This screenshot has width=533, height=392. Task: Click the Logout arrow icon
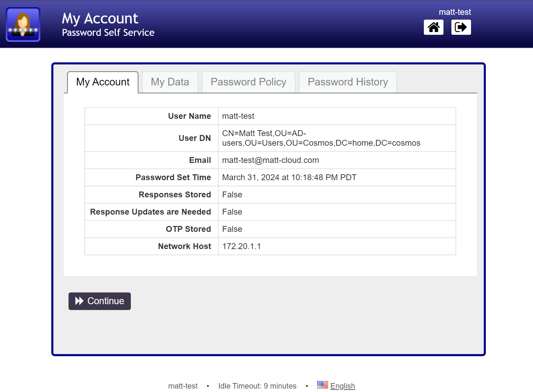click(461, 27)
